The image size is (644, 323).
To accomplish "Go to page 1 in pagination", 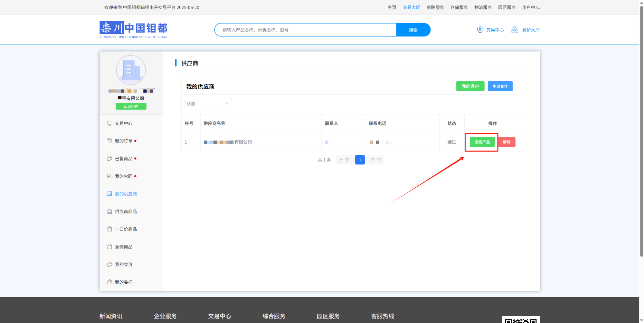I will [x=360, y=160].
